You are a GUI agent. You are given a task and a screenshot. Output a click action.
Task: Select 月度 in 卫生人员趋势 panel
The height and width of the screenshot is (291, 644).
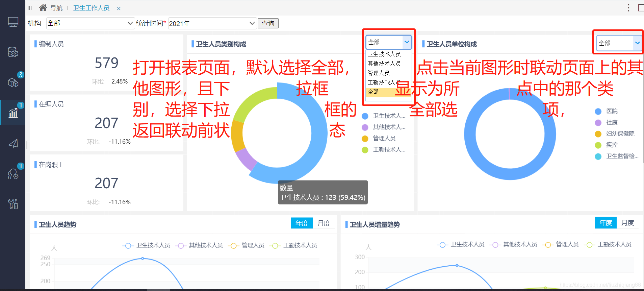coord(324,223)
